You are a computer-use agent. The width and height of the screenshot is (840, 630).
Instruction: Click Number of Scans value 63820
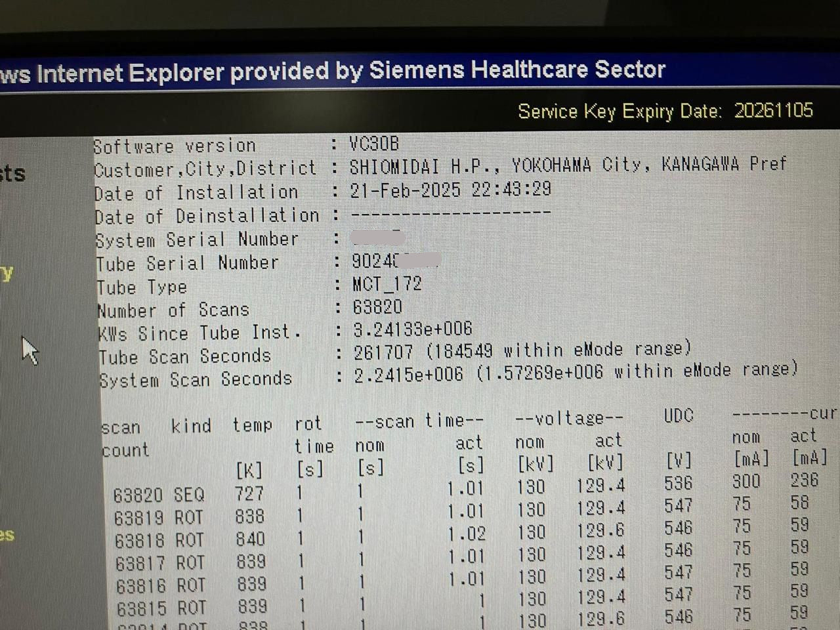pos(377,306)
